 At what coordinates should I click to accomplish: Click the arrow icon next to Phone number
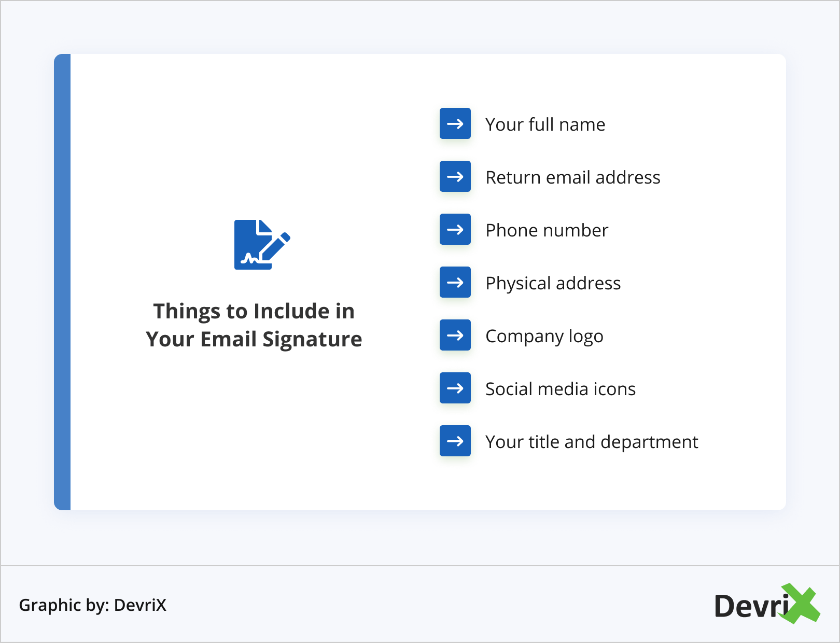pyautogui.click(x=455, y=229)
